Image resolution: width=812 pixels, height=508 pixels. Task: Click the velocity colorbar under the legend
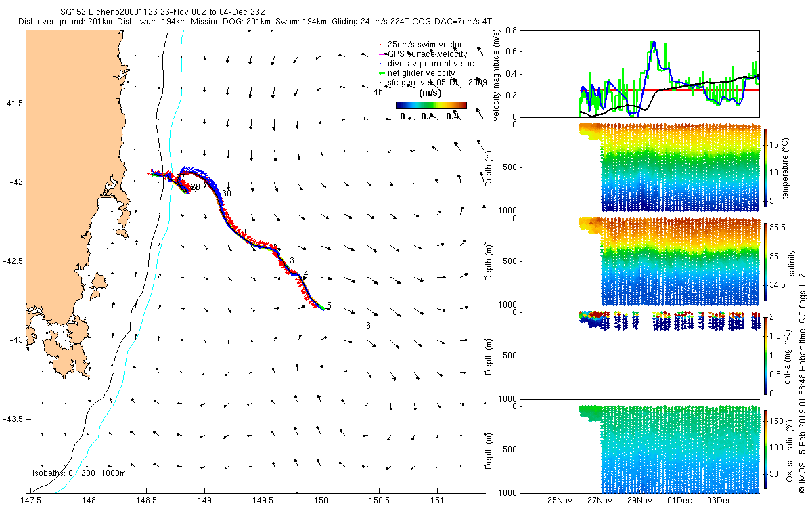[431, 105]
